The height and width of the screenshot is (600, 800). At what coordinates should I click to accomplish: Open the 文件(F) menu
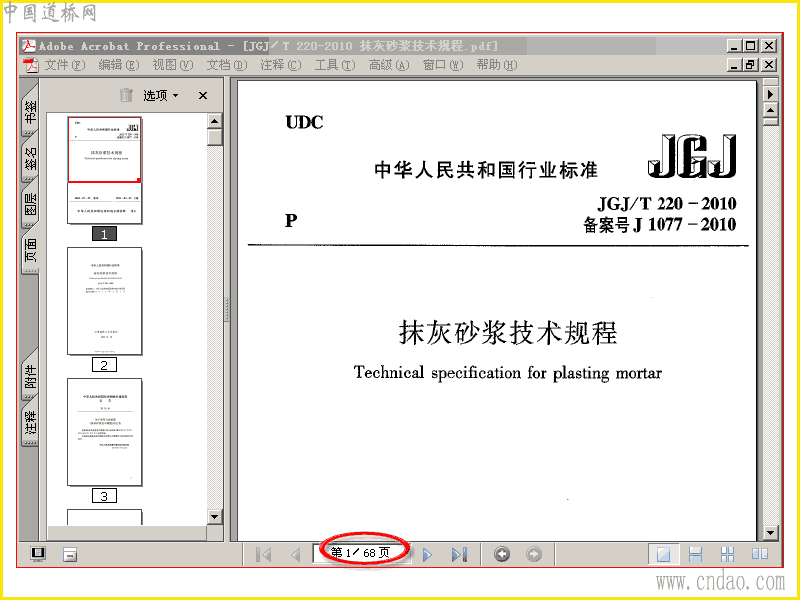pyautogui.click(x=65, y=65)
